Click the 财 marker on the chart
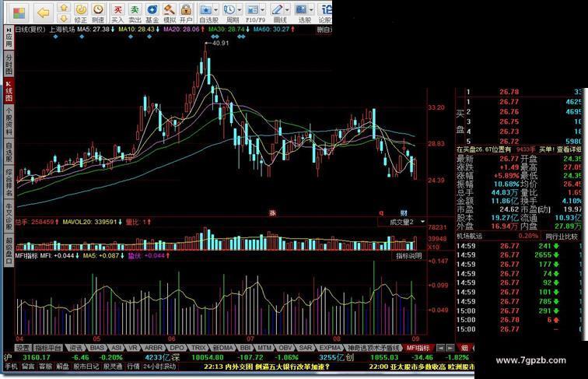This screenshot has height=379, width=588. click(x=404, y=213)
